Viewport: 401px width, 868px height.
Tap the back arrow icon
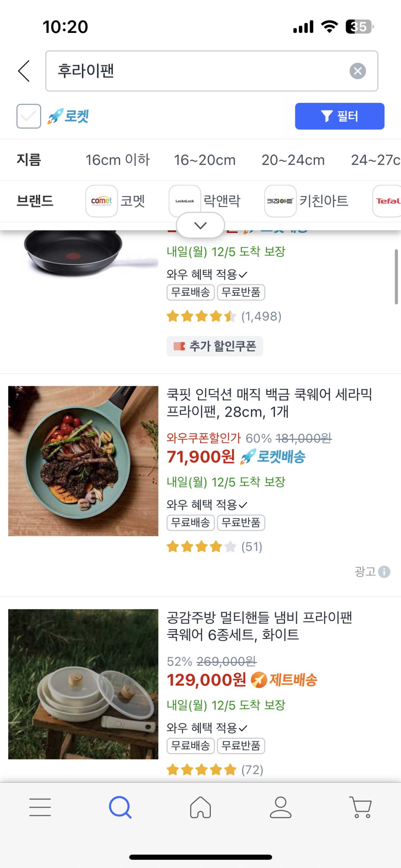click(24, 71)
